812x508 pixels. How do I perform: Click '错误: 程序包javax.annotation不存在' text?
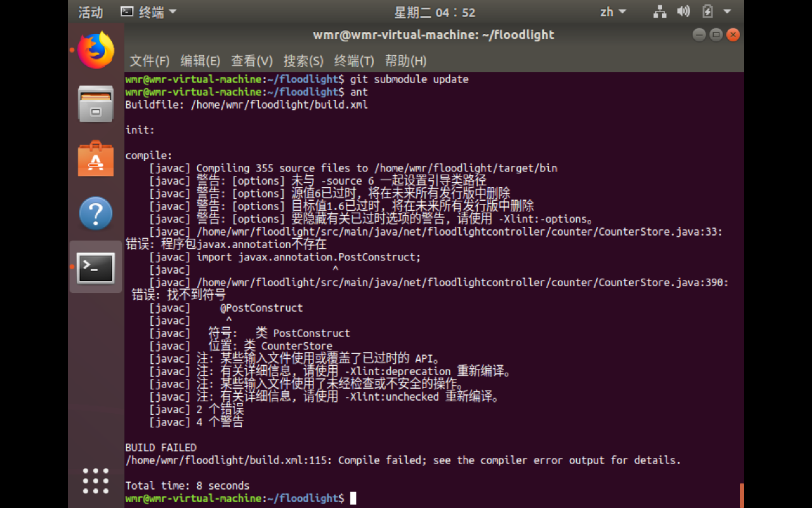point(226,244)
